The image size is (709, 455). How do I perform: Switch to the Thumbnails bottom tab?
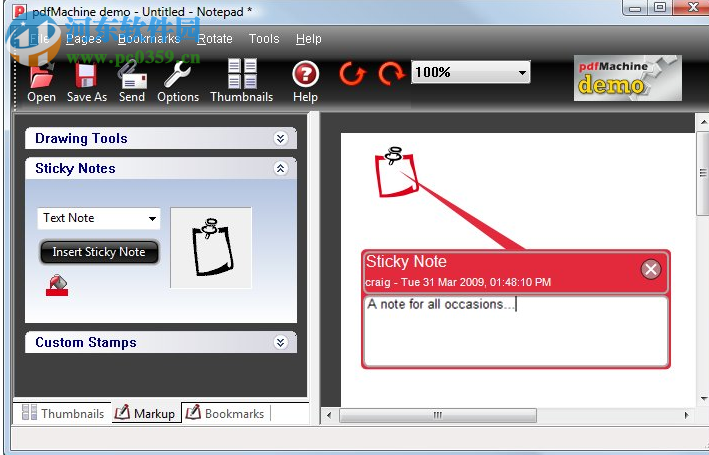(63, 413)
